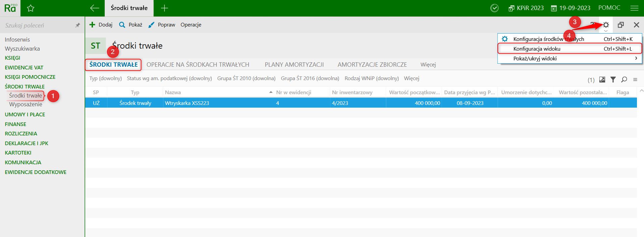644x237 pixels.
Task: Open the settings gear icon
Action: coord(606,25)
